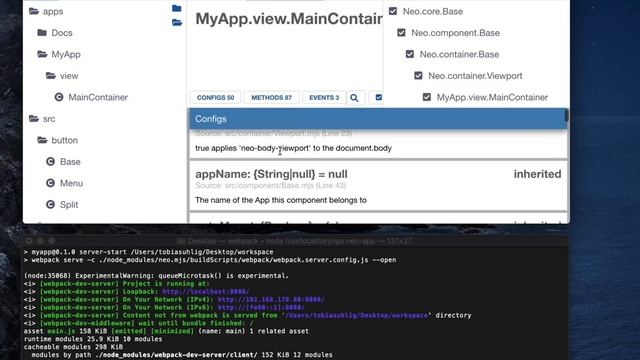
Task: Switch to METHODS 87 tab
Action: [271, 98]
